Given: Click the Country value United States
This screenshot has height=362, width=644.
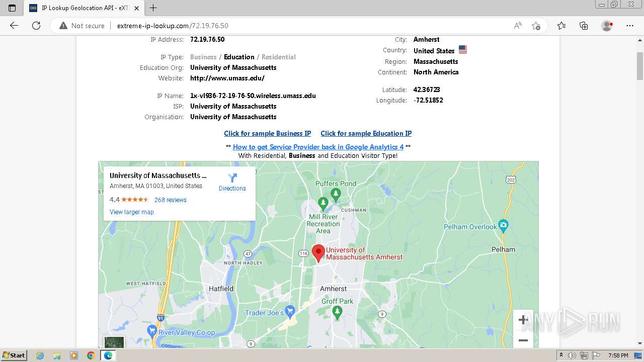Looking at the screenshot, I should coord(434,51).
